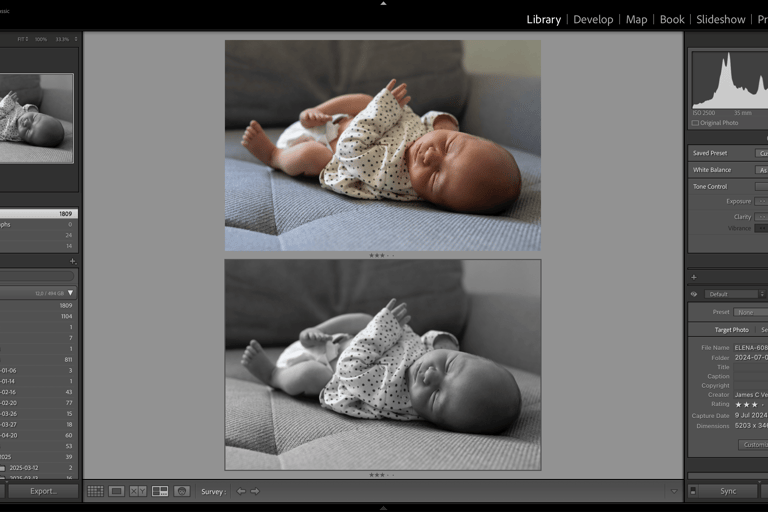Select the Target Photo tab
This screenshot has width=768, height=512.
(x=731, y=330)
